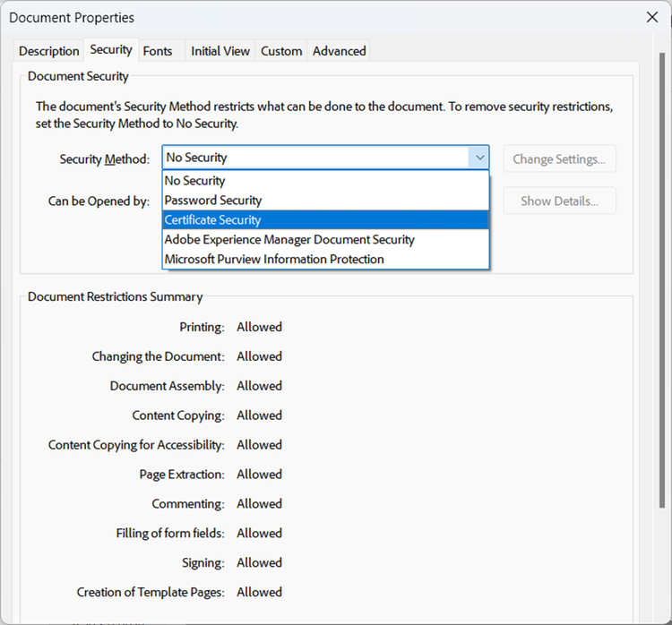Choose No Security from the list

point(195,180)
